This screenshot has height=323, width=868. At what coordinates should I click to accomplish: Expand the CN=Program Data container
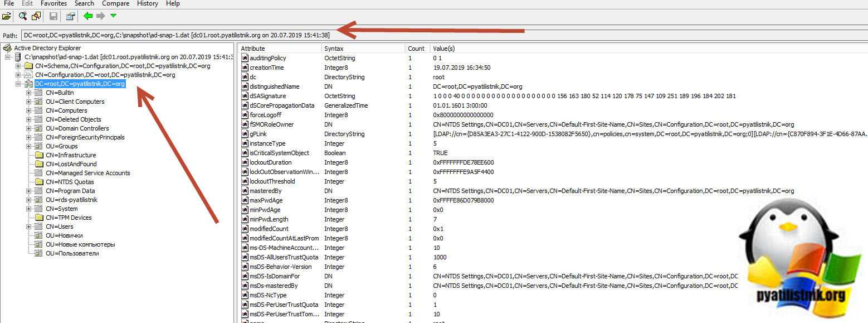(28, 191)
